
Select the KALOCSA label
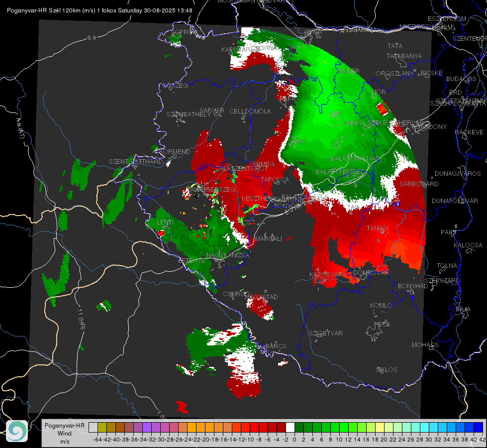[468, 245]
